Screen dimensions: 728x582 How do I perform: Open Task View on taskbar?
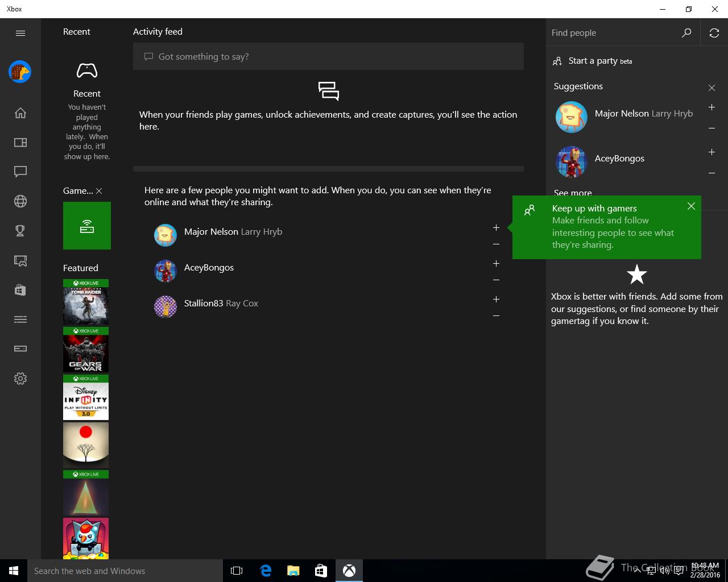point(237,571)
